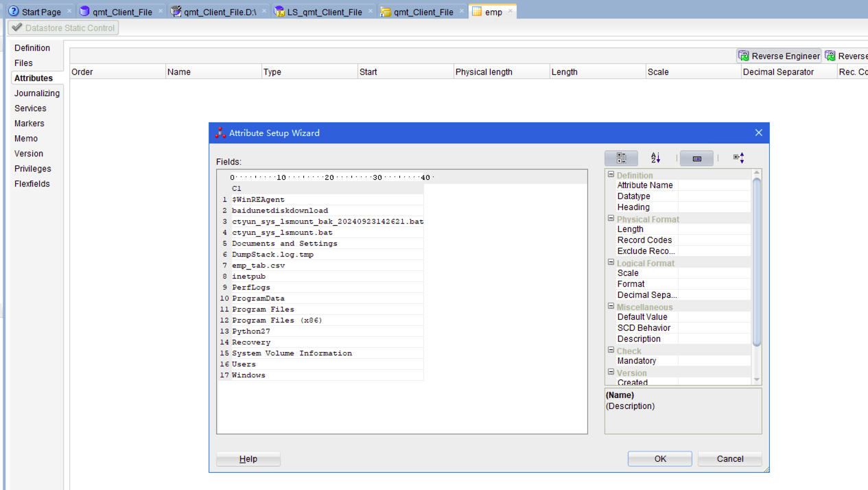Collapse the Physical Format property group
This screenshot has height=490, width=868.
coord(611,219)
